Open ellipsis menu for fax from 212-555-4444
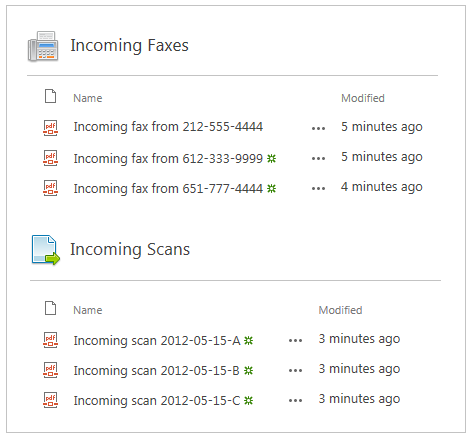Image resolution: width=476 pixels, height=439 pixels. (x=318, y=128)
